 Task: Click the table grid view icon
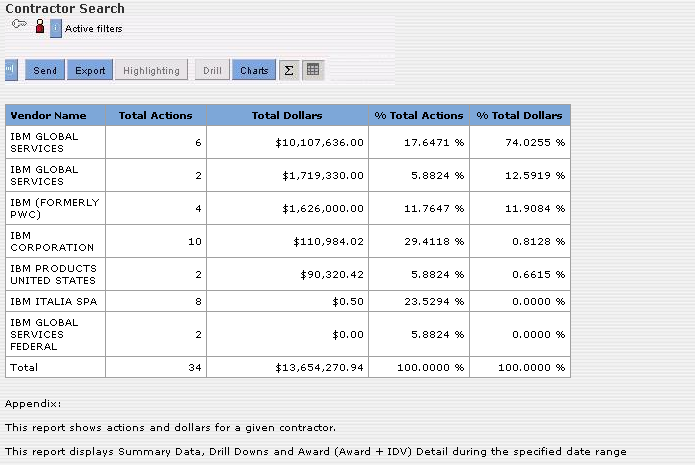tap(313, 70)
